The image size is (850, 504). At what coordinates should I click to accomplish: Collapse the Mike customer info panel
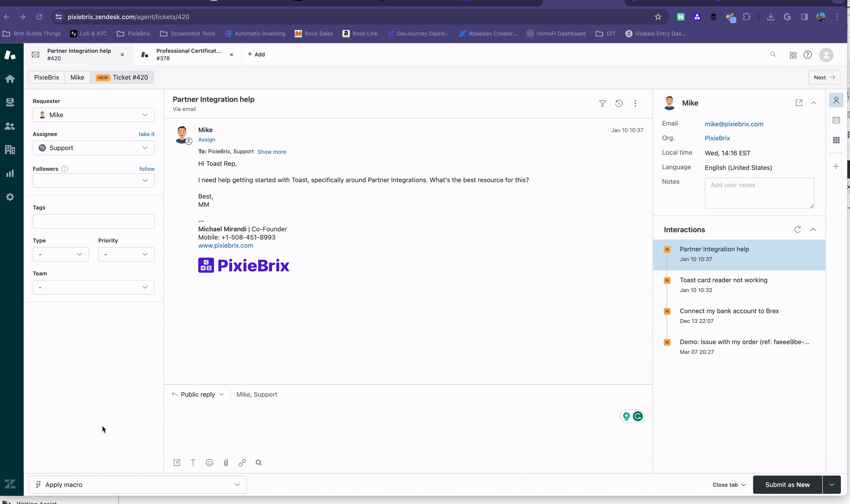[x=815, y=103]
